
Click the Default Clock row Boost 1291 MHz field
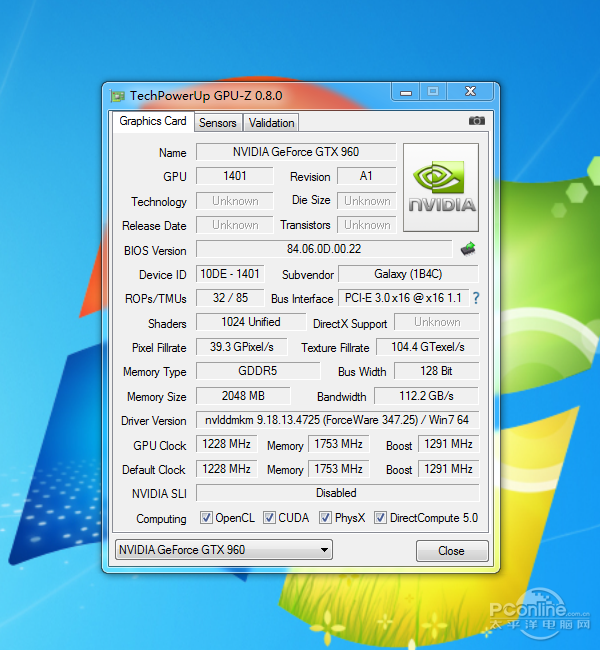(x=448, y=468)
